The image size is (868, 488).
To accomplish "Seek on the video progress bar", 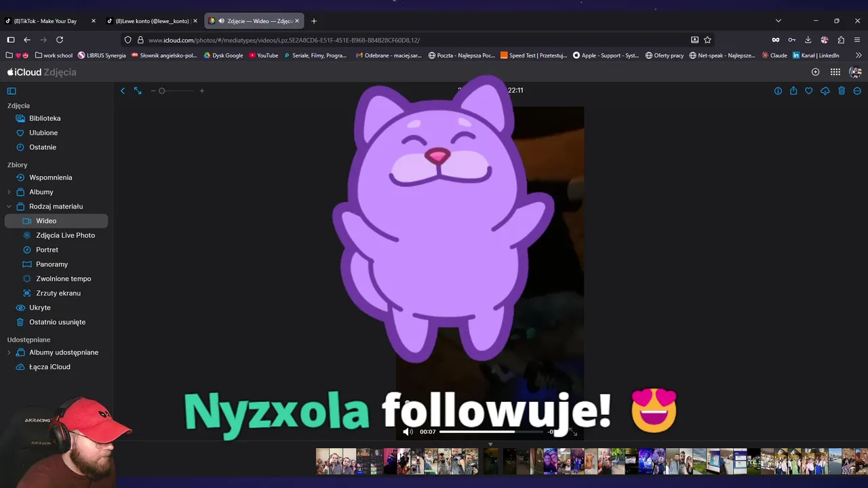I will [x=491, y=432].
